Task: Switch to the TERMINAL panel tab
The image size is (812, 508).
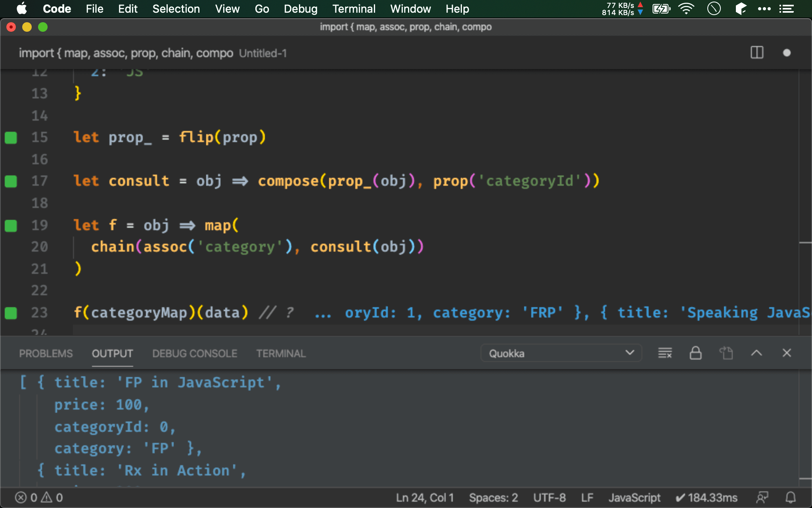Action: pos(281,353)
